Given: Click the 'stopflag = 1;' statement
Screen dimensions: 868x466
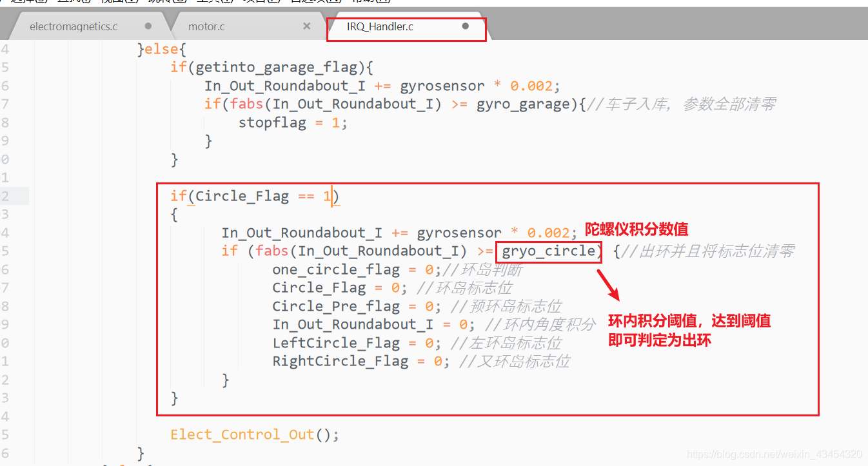Looking at the screenshot, I should point(293,122).
